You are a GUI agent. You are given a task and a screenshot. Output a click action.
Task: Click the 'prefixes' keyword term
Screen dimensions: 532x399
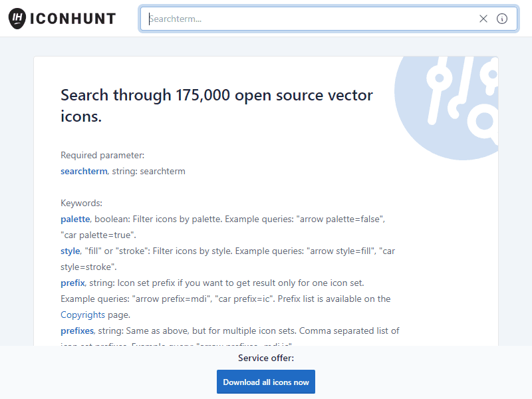point(77,331)
